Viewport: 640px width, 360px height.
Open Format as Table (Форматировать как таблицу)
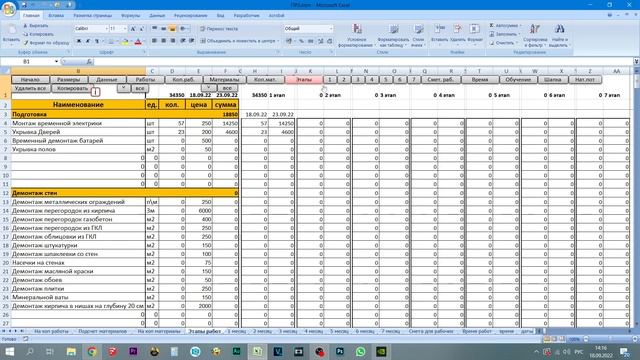tap(393, 35)
